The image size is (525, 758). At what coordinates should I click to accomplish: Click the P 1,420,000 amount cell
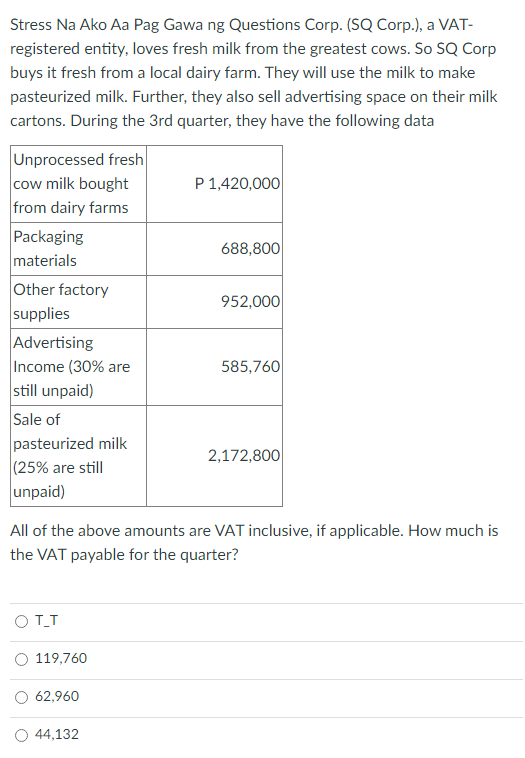tap(215, 184)
